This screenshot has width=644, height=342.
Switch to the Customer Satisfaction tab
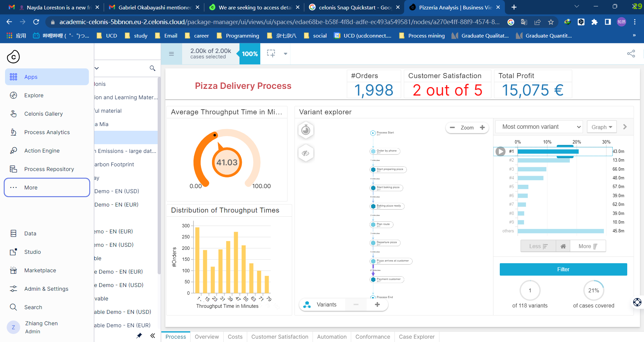[280, 337]
